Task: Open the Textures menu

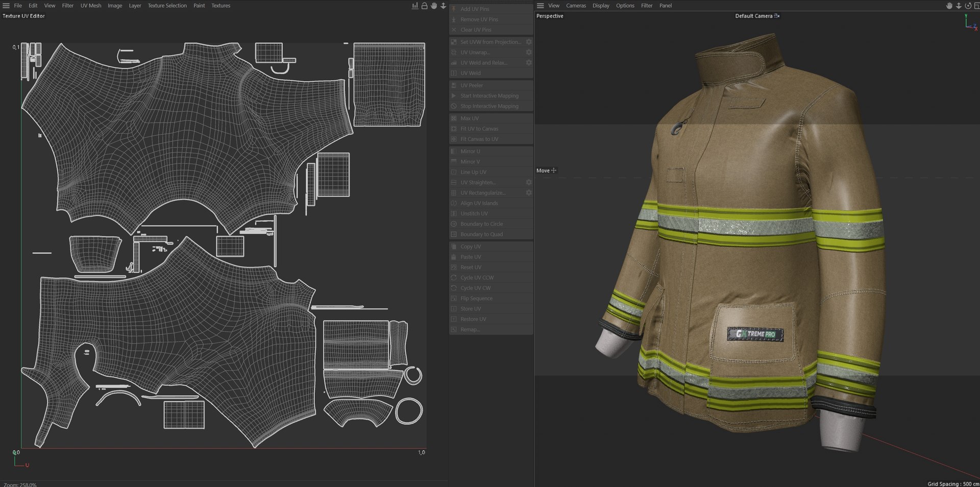Action: [221, 6]
